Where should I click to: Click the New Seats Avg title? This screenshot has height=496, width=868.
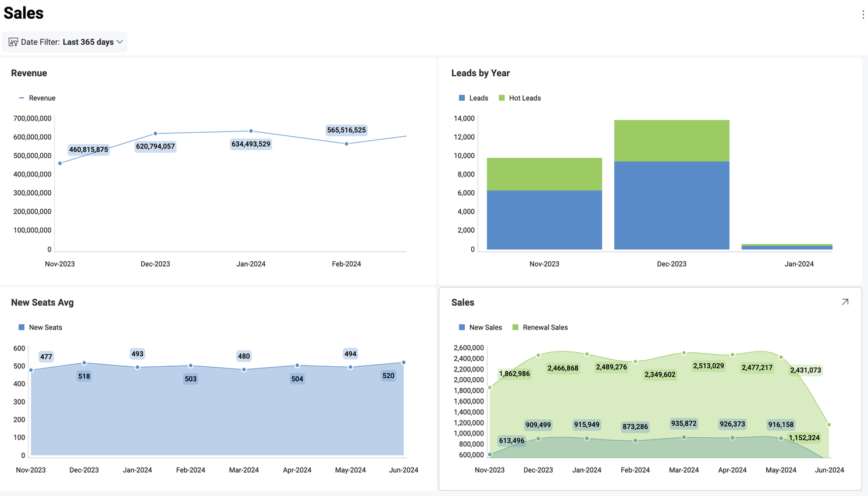42,302
